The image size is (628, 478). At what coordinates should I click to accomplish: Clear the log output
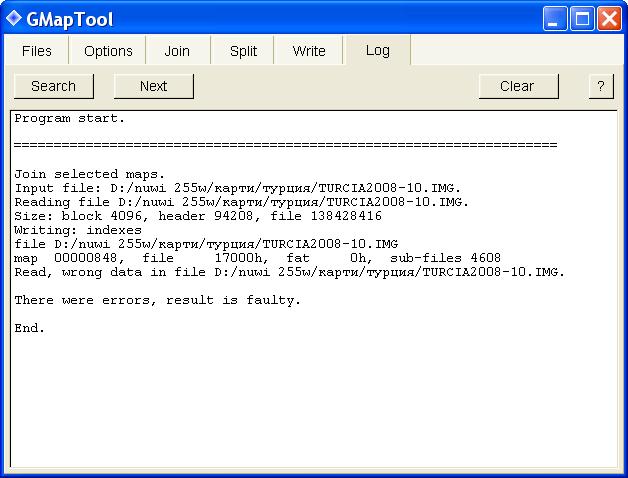point(517,86)
